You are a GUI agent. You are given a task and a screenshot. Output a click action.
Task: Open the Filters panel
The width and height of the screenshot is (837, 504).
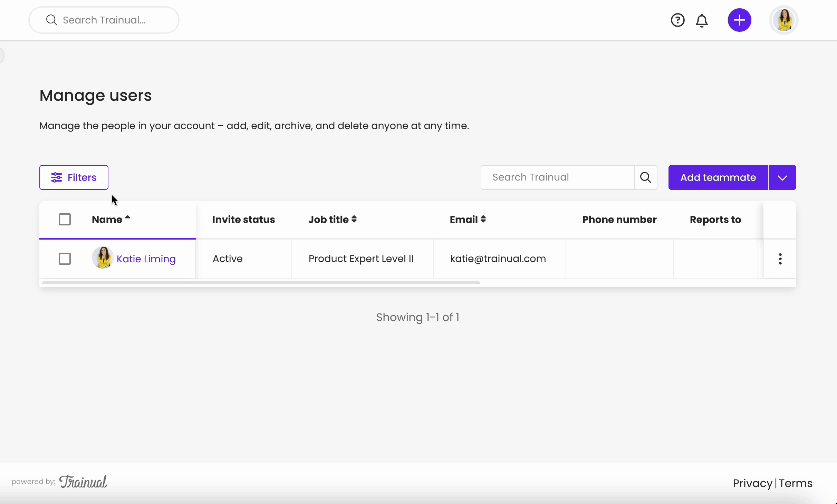coord(74,177)
